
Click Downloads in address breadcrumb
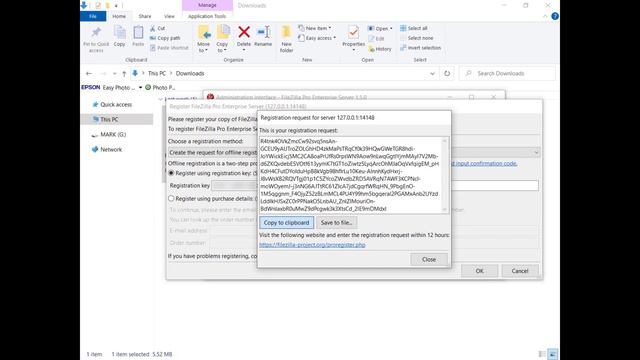click(190, 73)
